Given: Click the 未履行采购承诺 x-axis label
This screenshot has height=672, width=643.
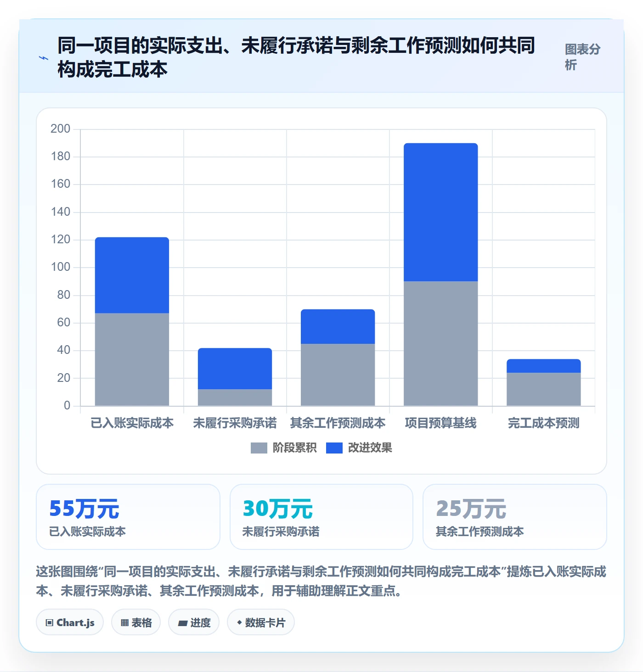Looking at the screenshot, I should coord(235,423).
